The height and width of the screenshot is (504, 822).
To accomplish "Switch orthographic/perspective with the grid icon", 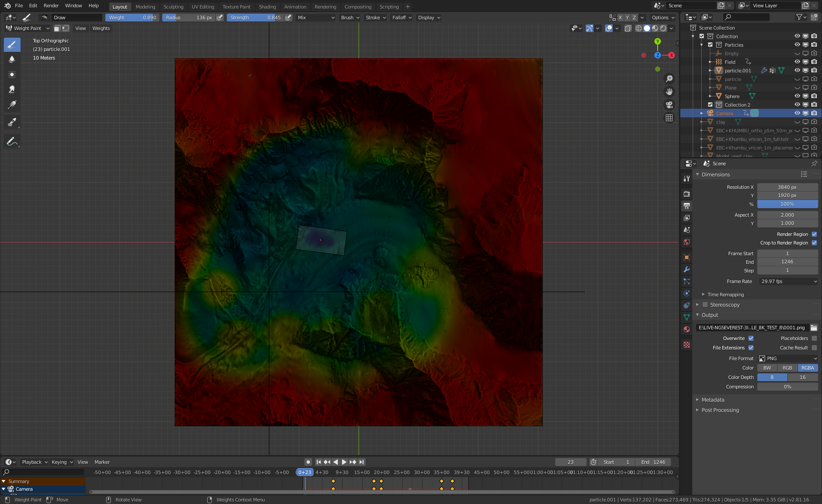I will pyautogui.click(x=669, y=118).
